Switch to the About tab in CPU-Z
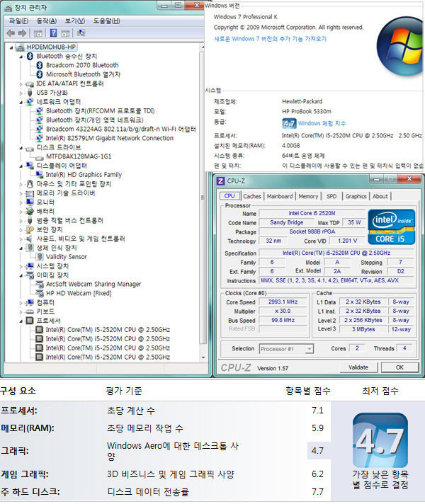Screen dimensions: 425x504 pos(380,196)
